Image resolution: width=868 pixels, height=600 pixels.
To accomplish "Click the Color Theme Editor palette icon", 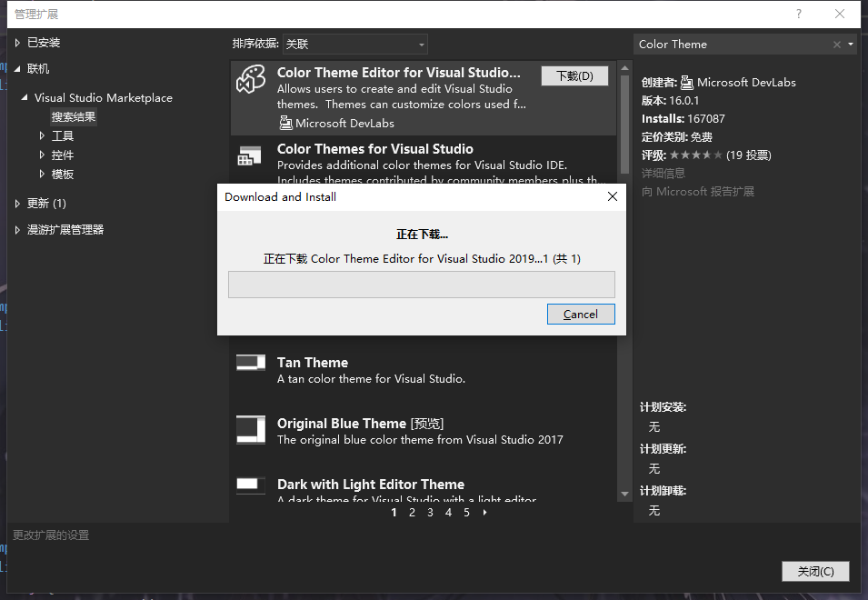I will (x=251, y=78).
